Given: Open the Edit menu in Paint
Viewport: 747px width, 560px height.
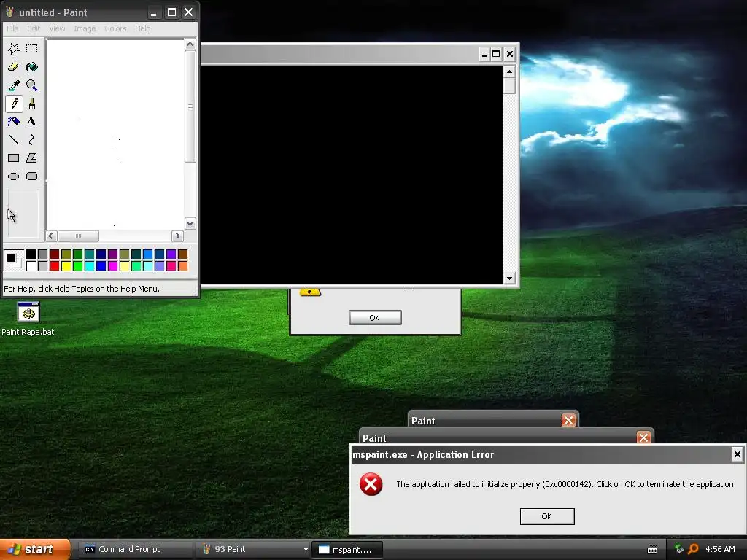Looking at the screenshot, I should click(34, 28).
